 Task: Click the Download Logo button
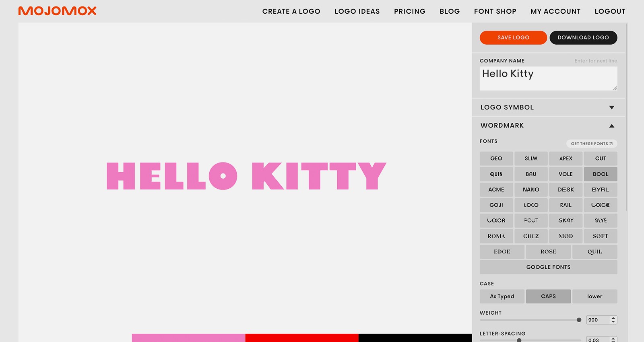coord(583,37)
